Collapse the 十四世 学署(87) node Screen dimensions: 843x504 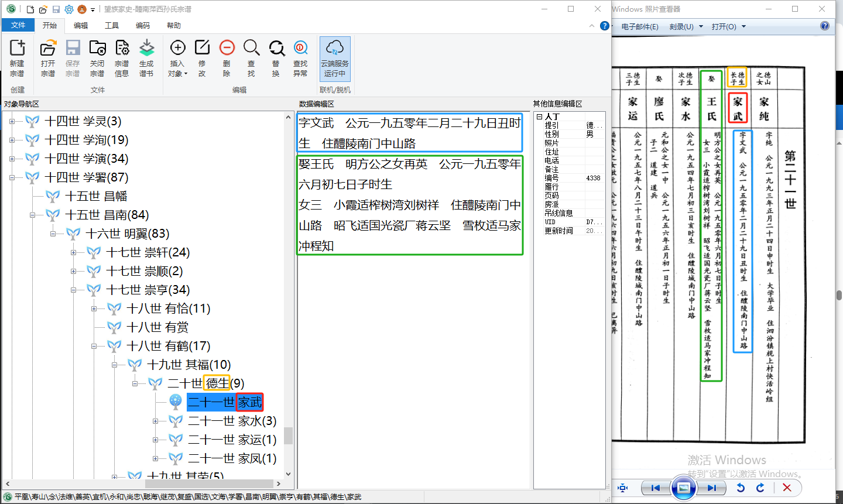(x=12, y=177)
